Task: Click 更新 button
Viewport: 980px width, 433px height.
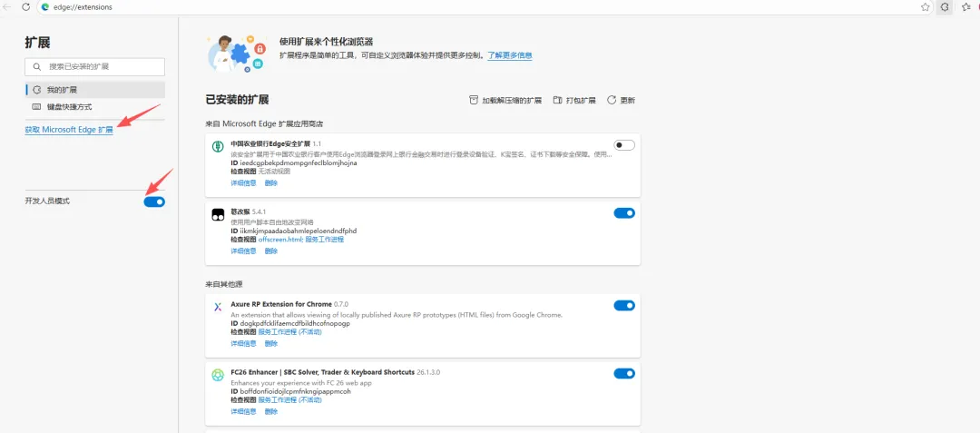Action: click(x=622, y=100)
